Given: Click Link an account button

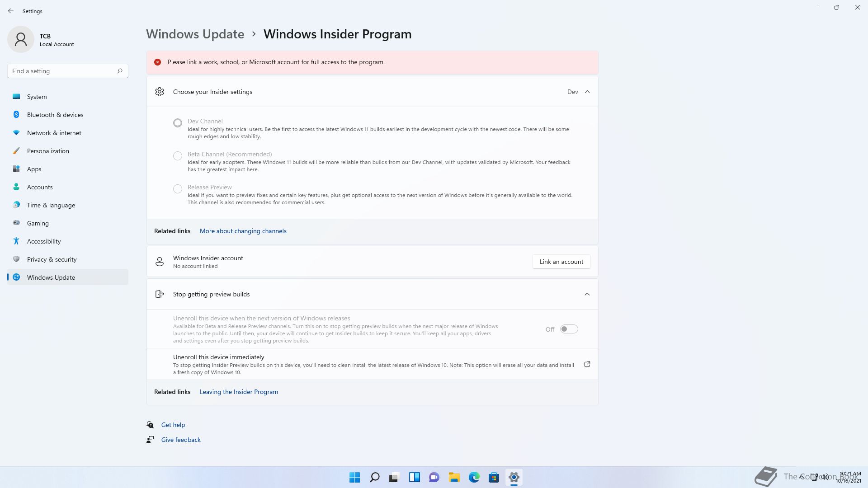Looking at the screenshot, I should (561, 262).
